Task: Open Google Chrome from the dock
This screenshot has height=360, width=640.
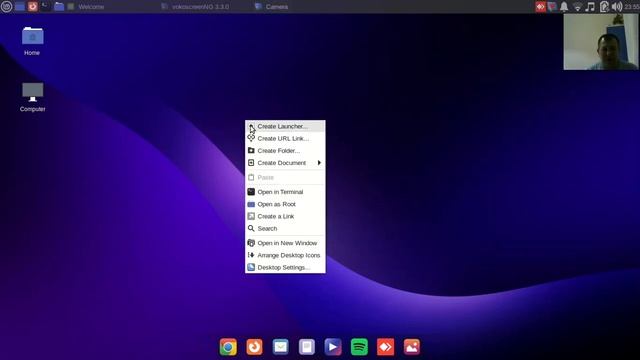Action: 228,347
